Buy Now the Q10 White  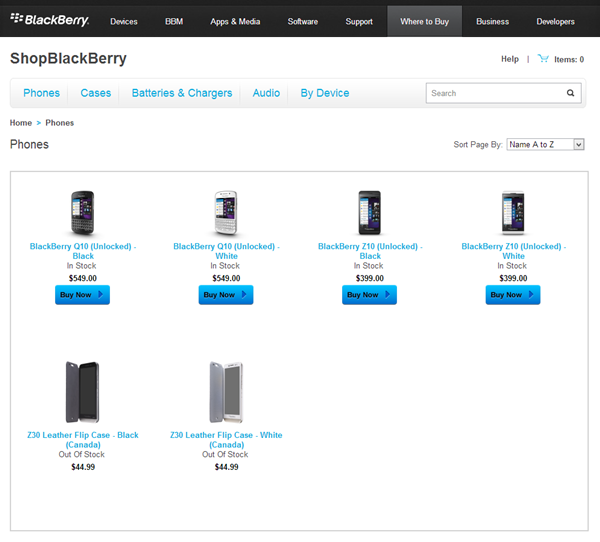coord(226,295)
